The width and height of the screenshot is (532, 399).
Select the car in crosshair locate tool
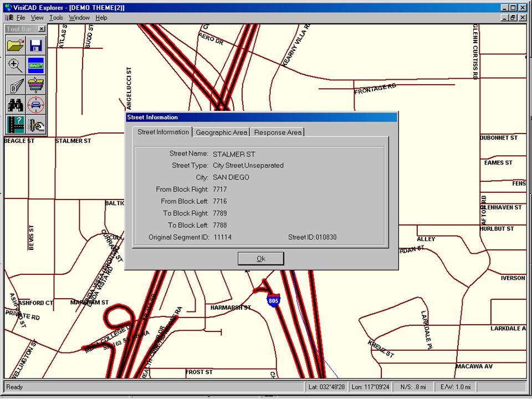coord(35,105)
